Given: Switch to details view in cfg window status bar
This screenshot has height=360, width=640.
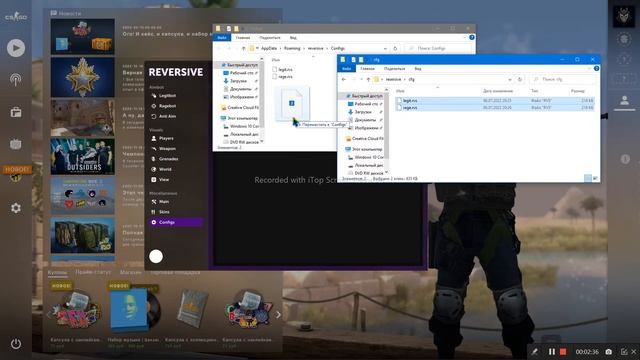Looking at the screenshot, I should (x=588, y=178).
